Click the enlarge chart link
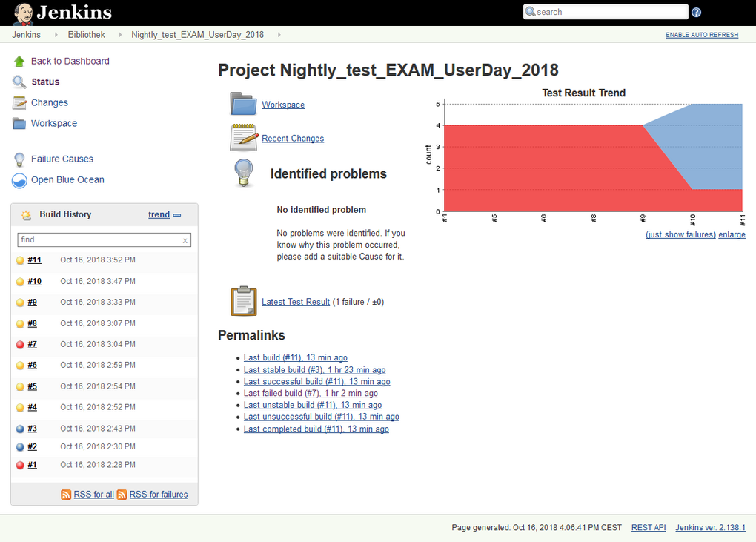This screenshot has width=756, height=542. pos(732,234)
